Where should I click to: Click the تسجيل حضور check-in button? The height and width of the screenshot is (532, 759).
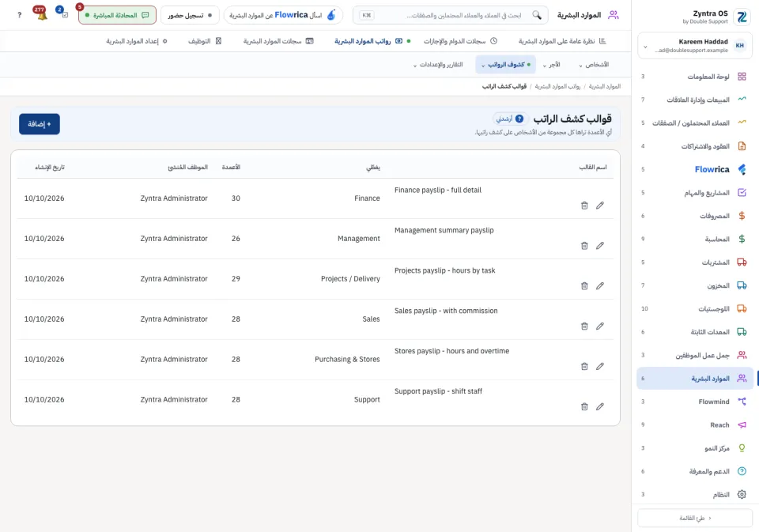tap(190, 15)
